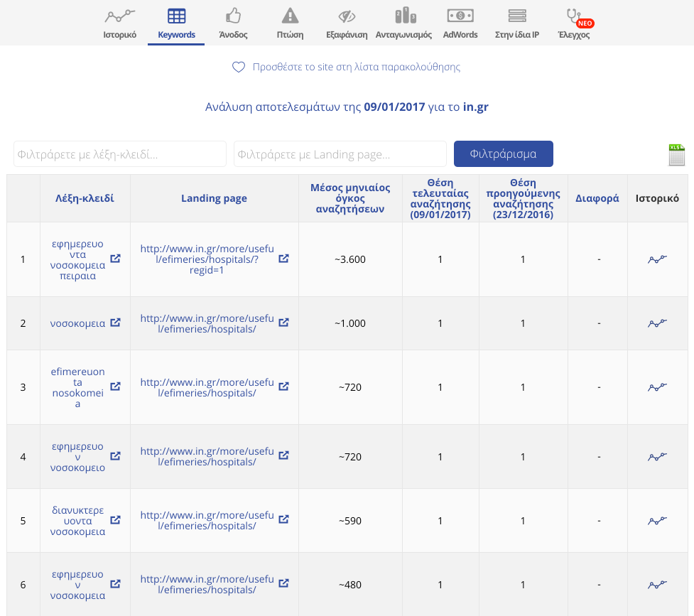The width and height of the screenshot is (694, 616).
Task: Open external link icon for row 1 landing page
Action: click(x=283, y=259)
